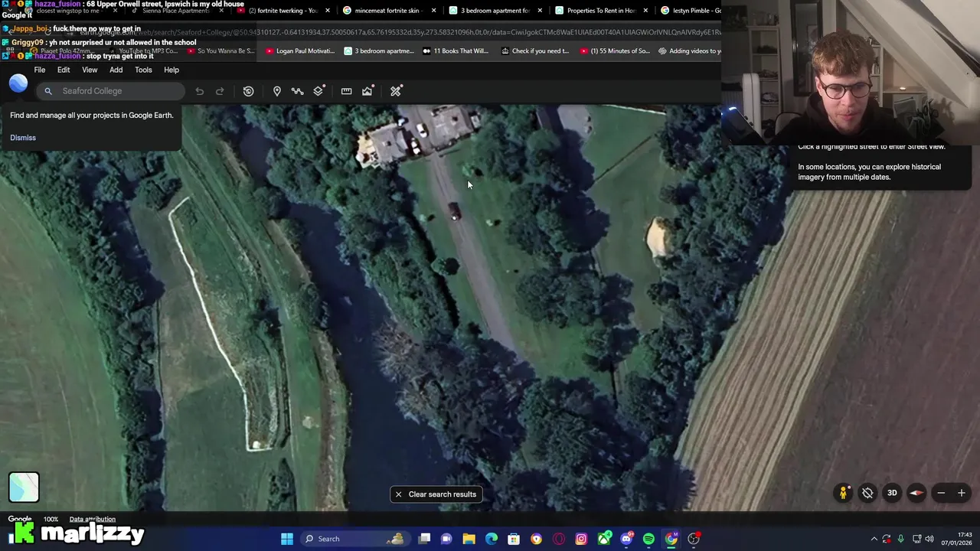The width and height of the screenshot is (980, 551).
Task: Click Data attribution link
Action: [93, 519]
